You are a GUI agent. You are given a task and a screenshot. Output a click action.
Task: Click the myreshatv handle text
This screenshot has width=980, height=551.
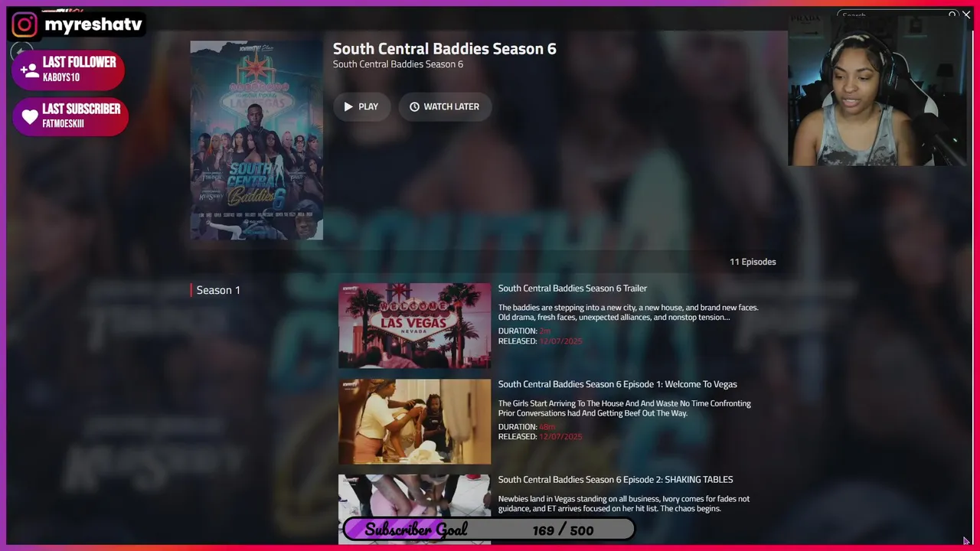click(93, 24)
